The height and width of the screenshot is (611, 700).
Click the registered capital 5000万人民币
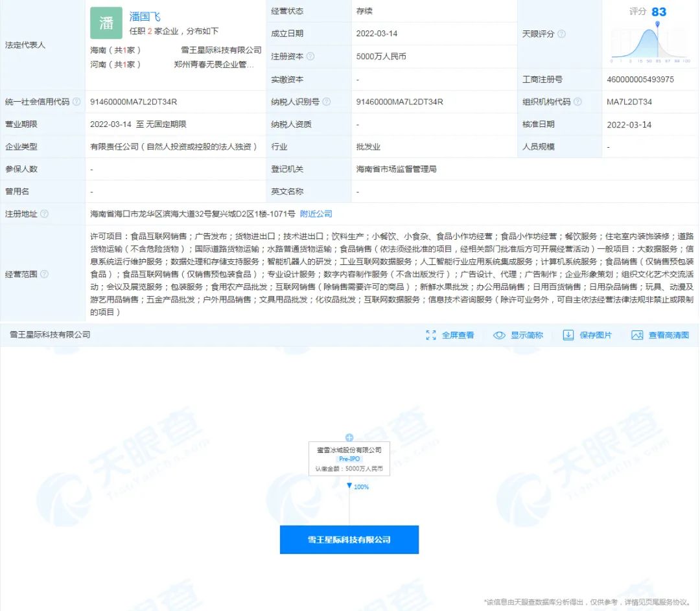tap(381, 56)
